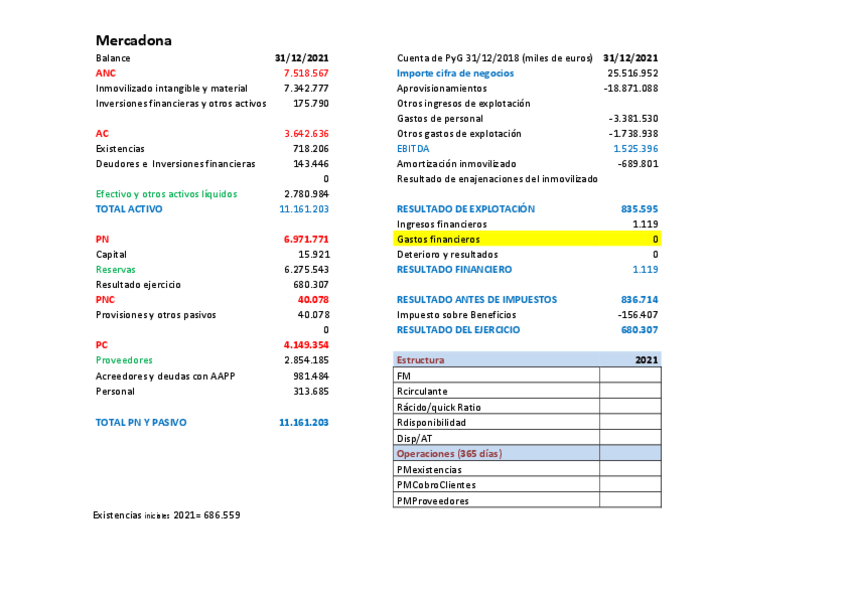
Task: Select the RESULTADO DE EXPLOTACIÓN value 835.595
Action: pyautogui.click(x=639, y=209)
